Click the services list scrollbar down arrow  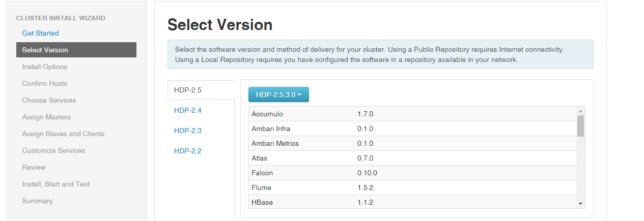pos(580,203)
